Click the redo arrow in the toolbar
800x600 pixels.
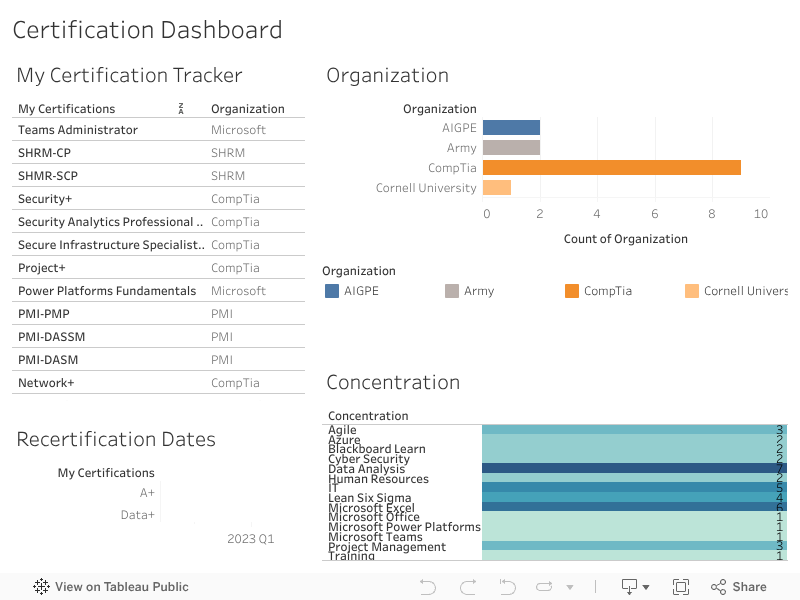coord(467,587)
